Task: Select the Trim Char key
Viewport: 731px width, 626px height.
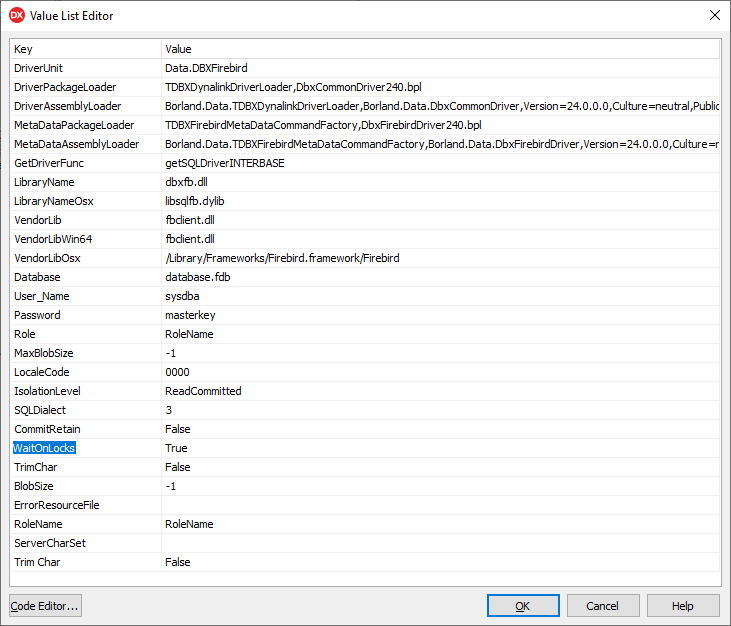Action: pyautogui.click(x=86, y=562)
